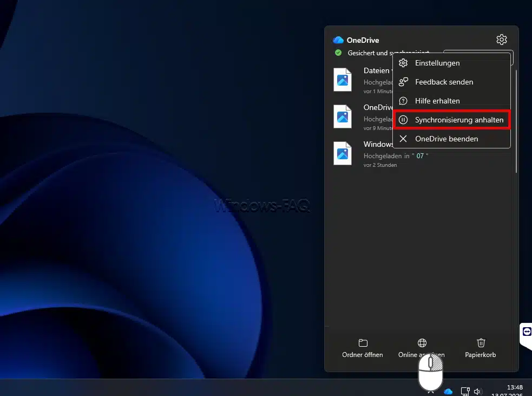Click the "07" folder link

pos(420,156)
